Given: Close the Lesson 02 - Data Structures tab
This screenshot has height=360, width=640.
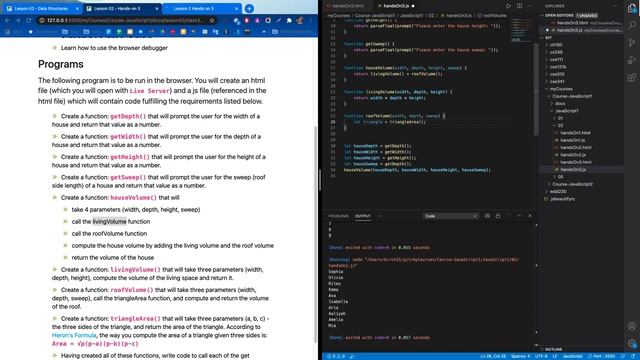Looking at the screenshot, I should pyautogui.click(x=77, y=9).
